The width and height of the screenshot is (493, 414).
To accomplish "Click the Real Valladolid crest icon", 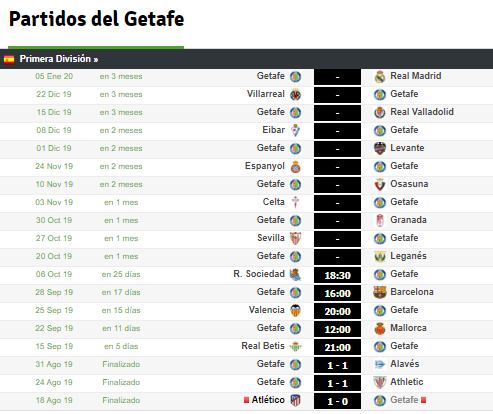I will (x=380, y=113).
